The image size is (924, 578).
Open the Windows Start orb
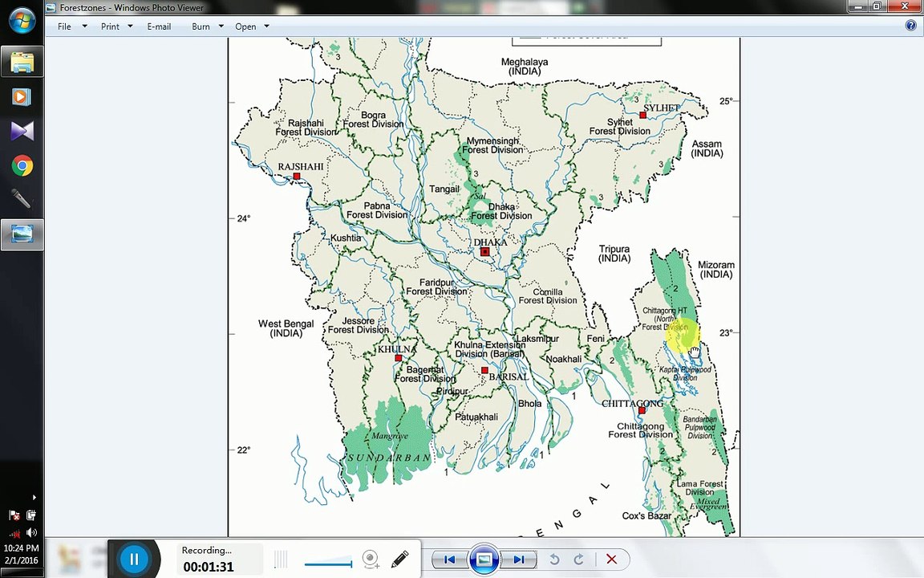22,21
